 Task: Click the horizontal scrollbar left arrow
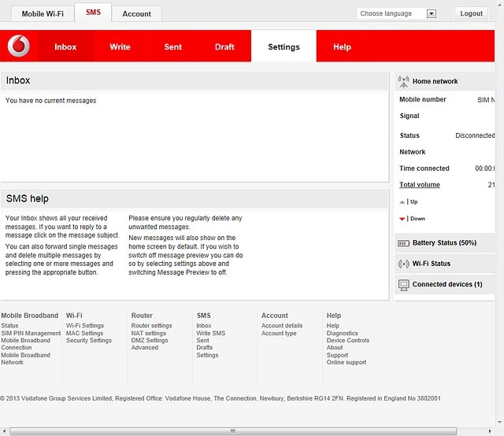click(4, 431)
